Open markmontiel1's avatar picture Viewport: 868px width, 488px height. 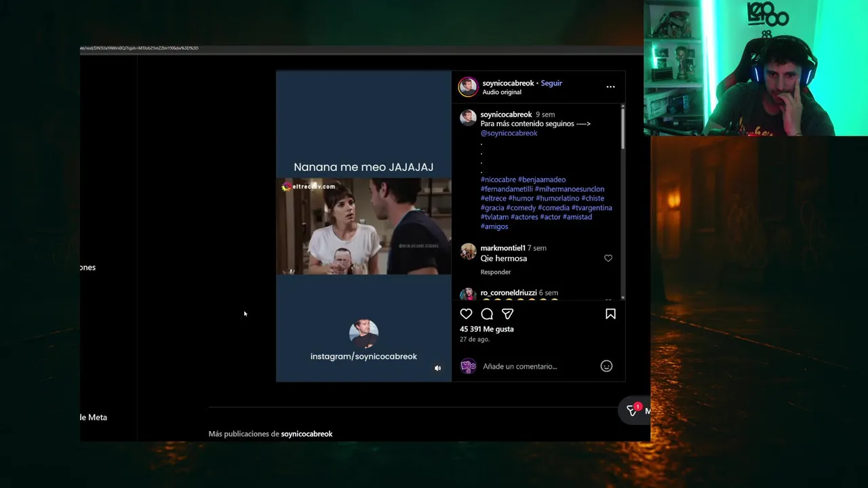(468, 251)
